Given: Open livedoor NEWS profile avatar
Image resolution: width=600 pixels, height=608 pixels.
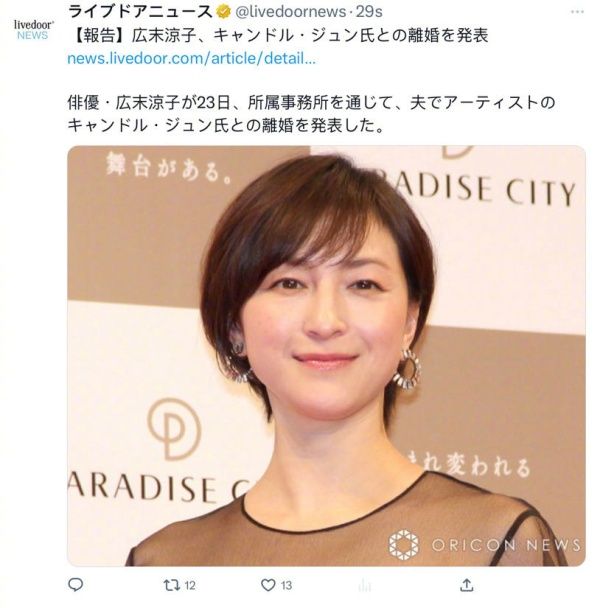Looking at the screenshot, I should tap(33, 30).
